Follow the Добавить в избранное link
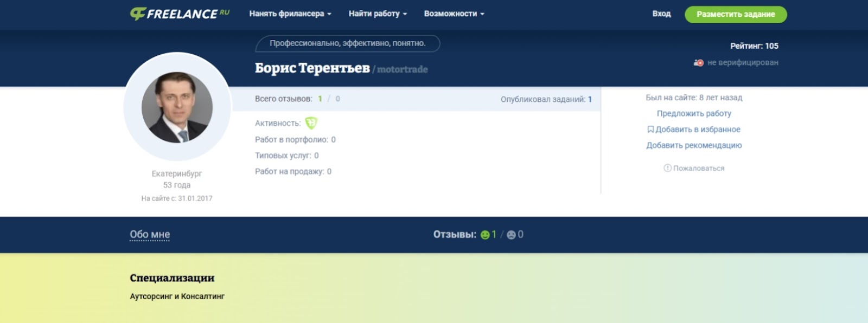The width and height of the screenshot is (868, 323). pyautogui.click(x=698, y=130)
